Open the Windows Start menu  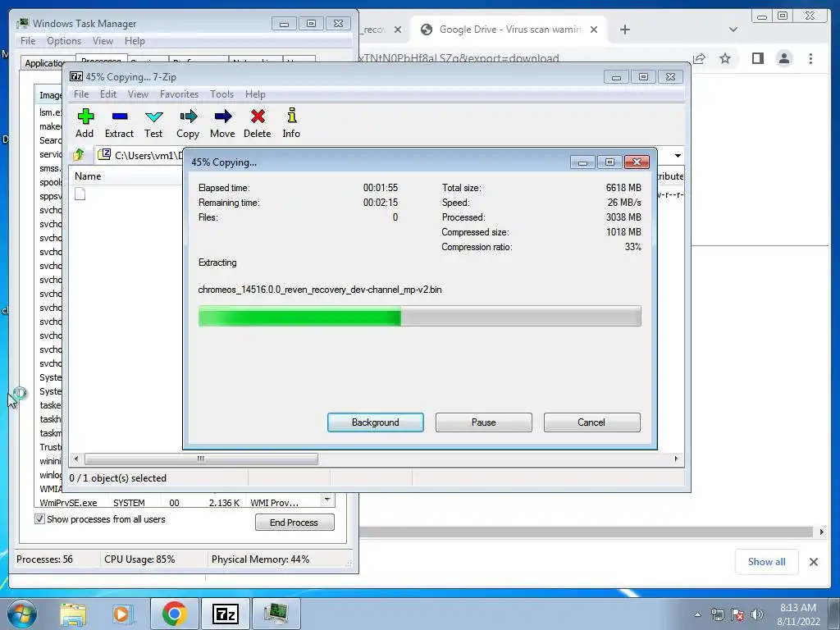pos(22,614)
